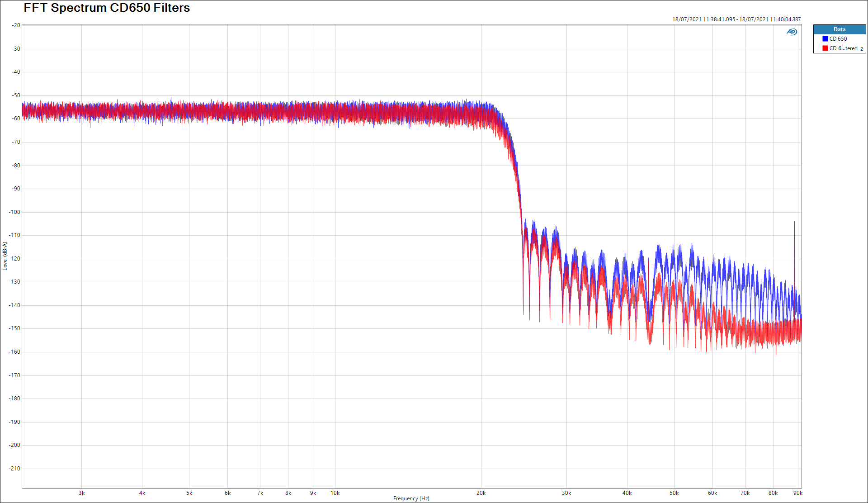Click the graph title FFT Spectrum CD650 Filters
Image resolution: width=868 pixels, height=503 pixels.
107,8
